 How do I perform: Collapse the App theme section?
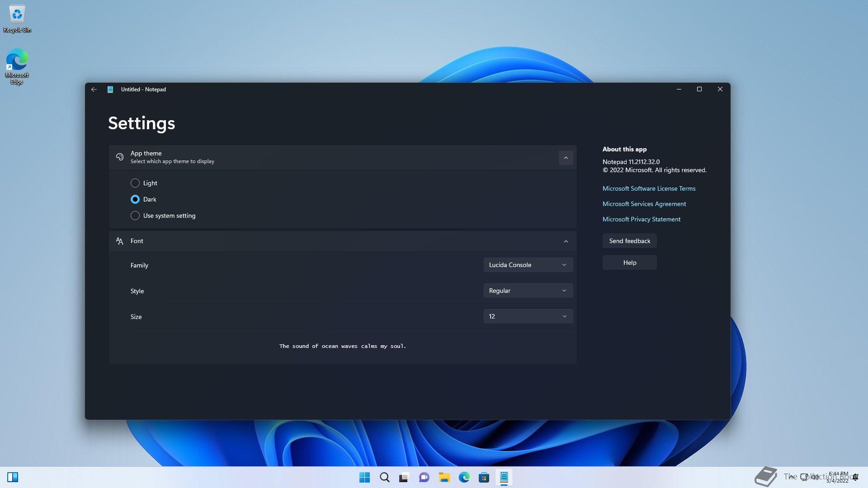(566, 158)
